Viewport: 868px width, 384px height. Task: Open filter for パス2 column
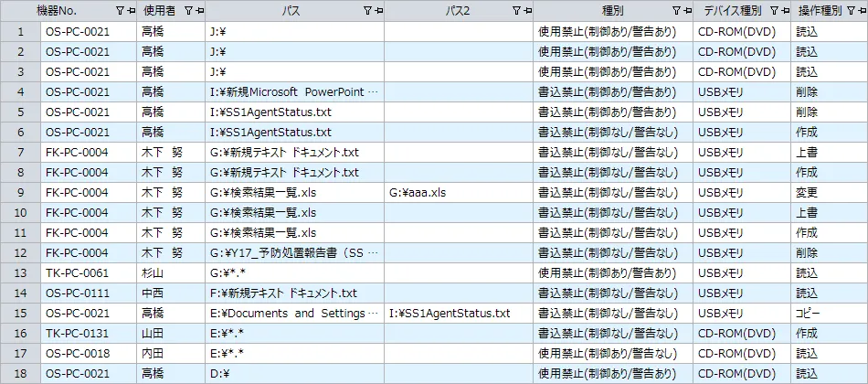[517, 11]
